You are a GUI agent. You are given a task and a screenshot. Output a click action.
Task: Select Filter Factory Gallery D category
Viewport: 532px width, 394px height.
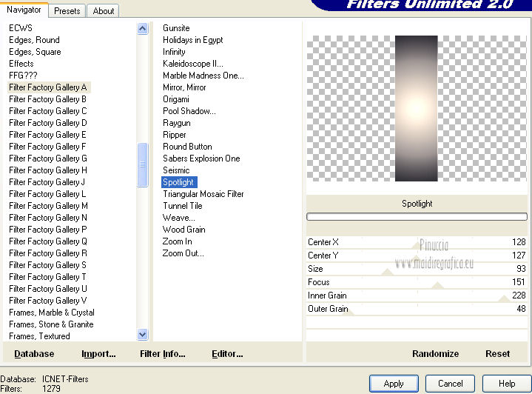[48, 123]
